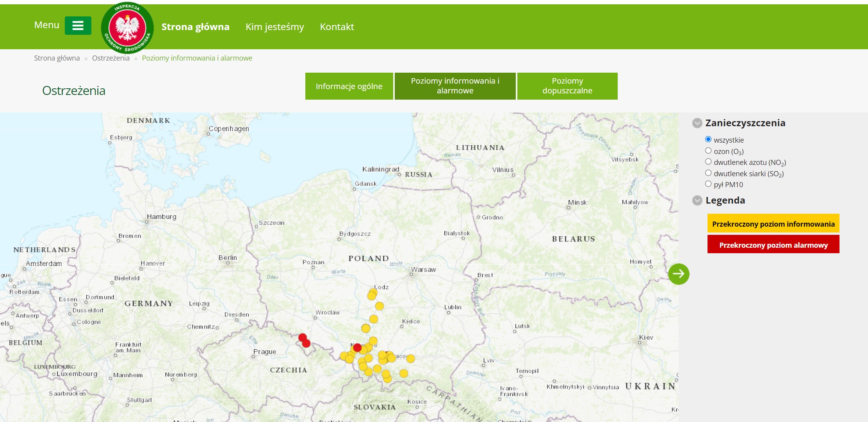Click the Inspekcja Ochrony Środowiska eagle logo

[127, 28]
